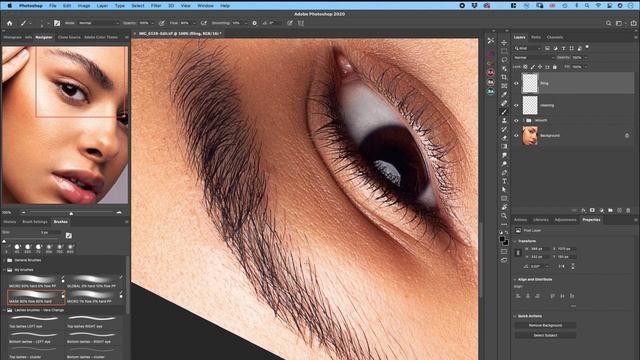Choose the Top lashes LEFT eye brush
This screenshot has height=360, width=640.
pos(36,322)
